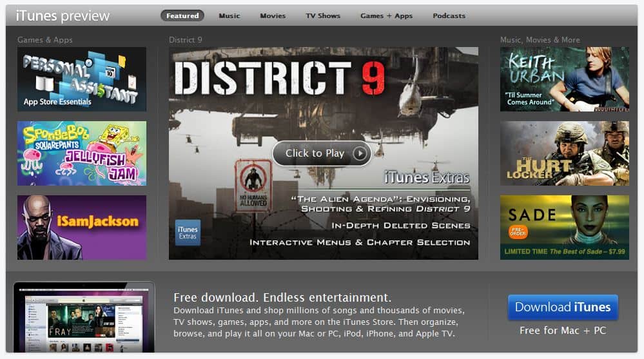Click the District 9 movie title artwork
The image size is (644, 359).
280,79
